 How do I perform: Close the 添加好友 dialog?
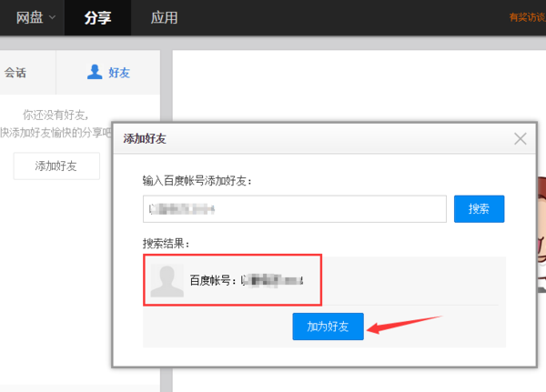(521, 138)
